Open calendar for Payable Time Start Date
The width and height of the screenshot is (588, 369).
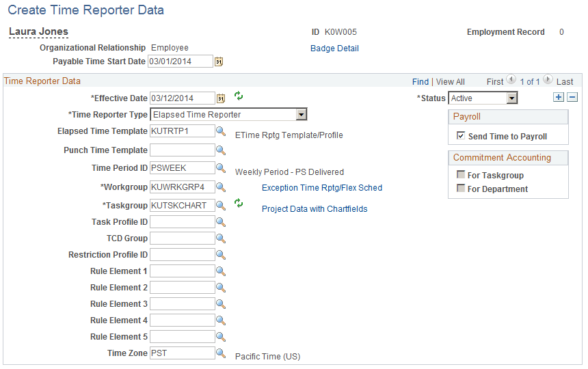pos(219,61)
